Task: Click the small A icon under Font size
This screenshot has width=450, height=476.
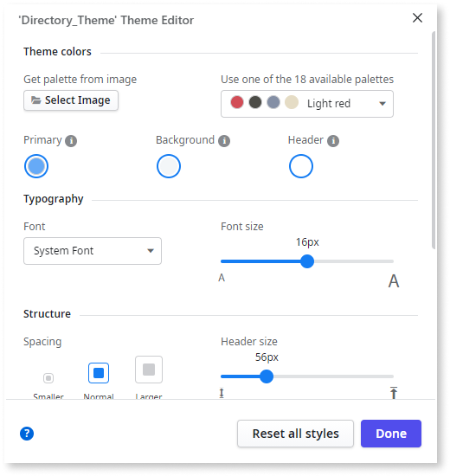Action: (222, 278)
